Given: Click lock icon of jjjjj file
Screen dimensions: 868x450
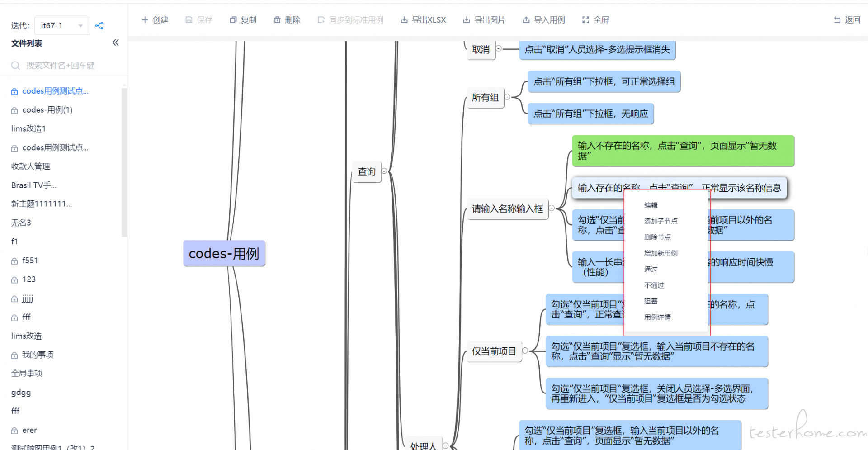Looking at the screenshot, I should 14,299.
